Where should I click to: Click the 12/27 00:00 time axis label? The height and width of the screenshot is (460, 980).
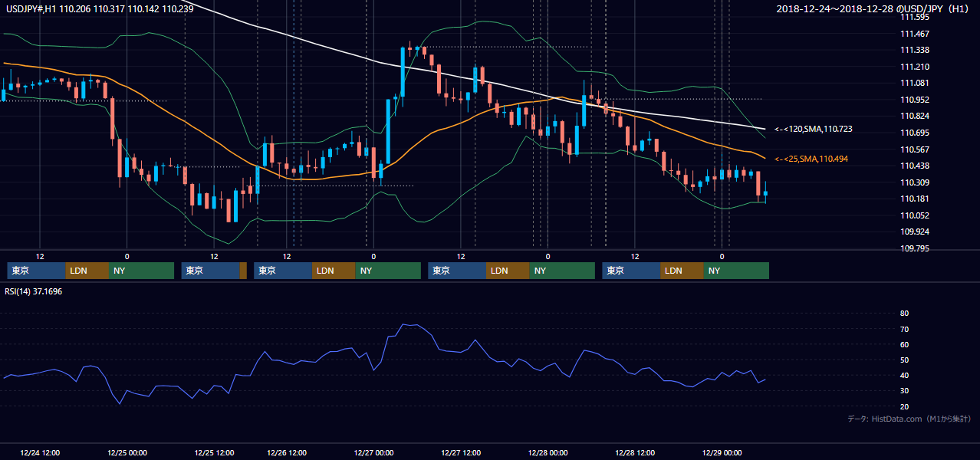pyautogui.click(x=374, y=453)
